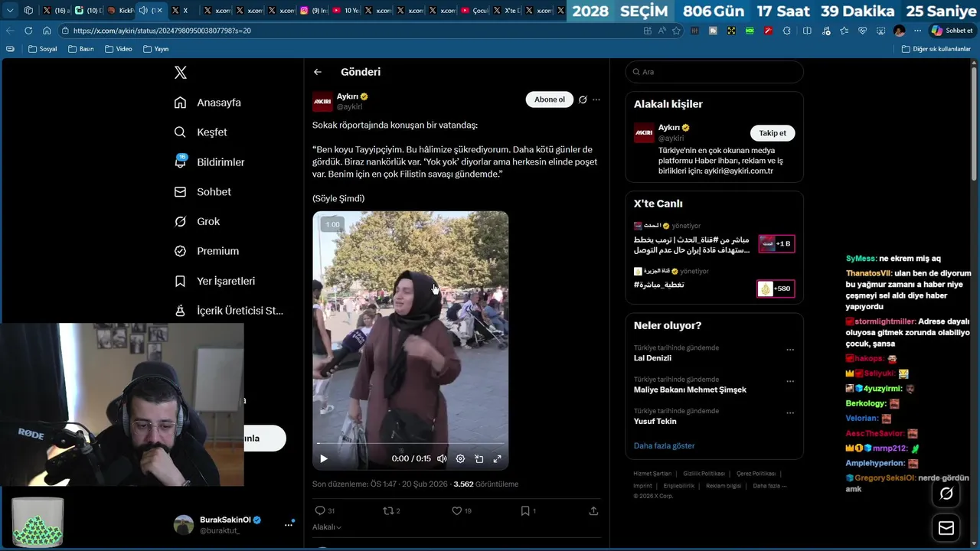The image size is (980, 551).
Task: Expand Daha fazla footer menu
Action: pos(769,486)
